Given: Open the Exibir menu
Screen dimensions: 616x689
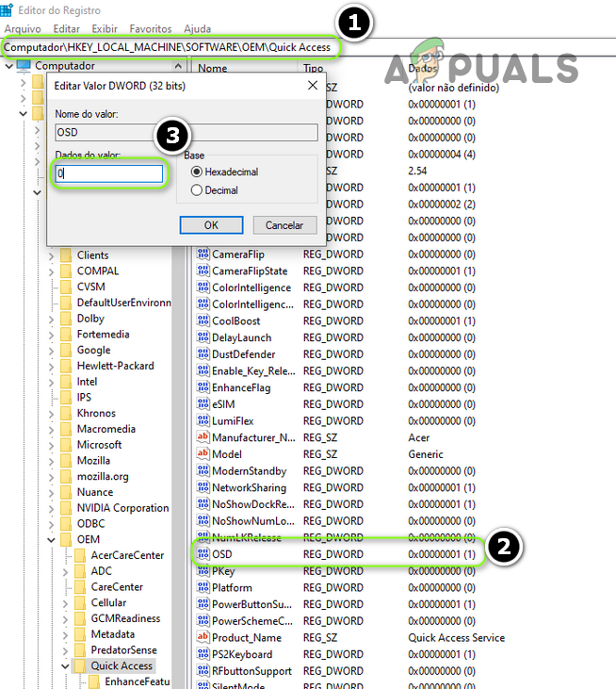Looking at the screenshot, I should coord(105,29).
